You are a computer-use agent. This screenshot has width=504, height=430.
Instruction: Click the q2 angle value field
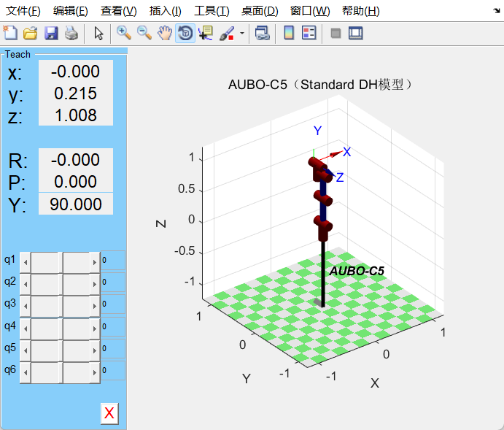tap(113, 282)
